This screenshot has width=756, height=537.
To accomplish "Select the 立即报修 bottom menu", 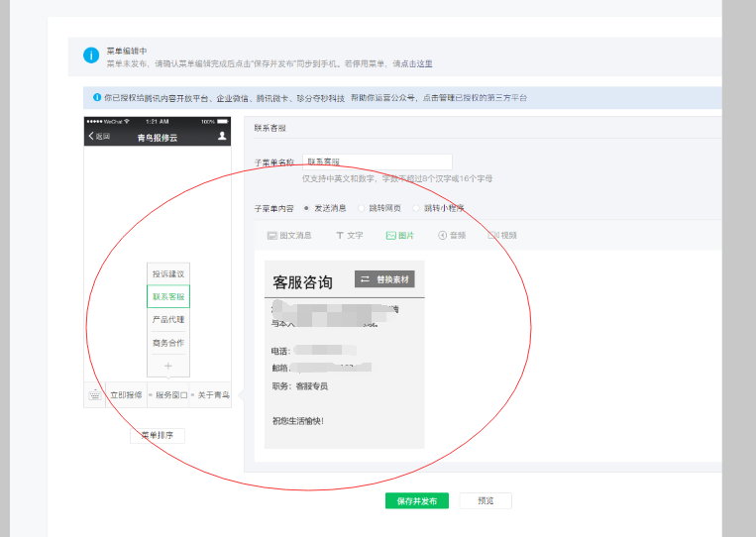I will point(126,395).
